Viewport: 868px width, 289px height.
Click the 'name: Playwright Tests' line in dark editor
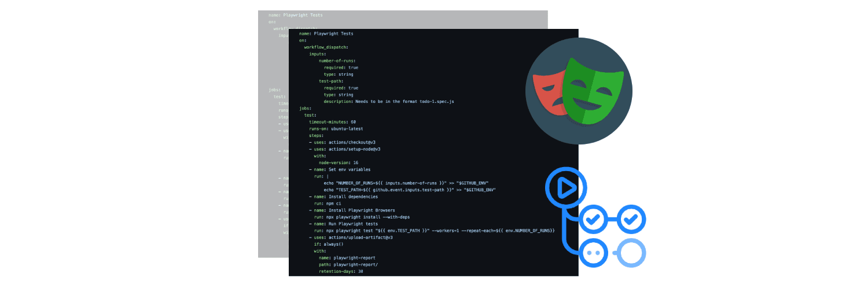[326, 34]
